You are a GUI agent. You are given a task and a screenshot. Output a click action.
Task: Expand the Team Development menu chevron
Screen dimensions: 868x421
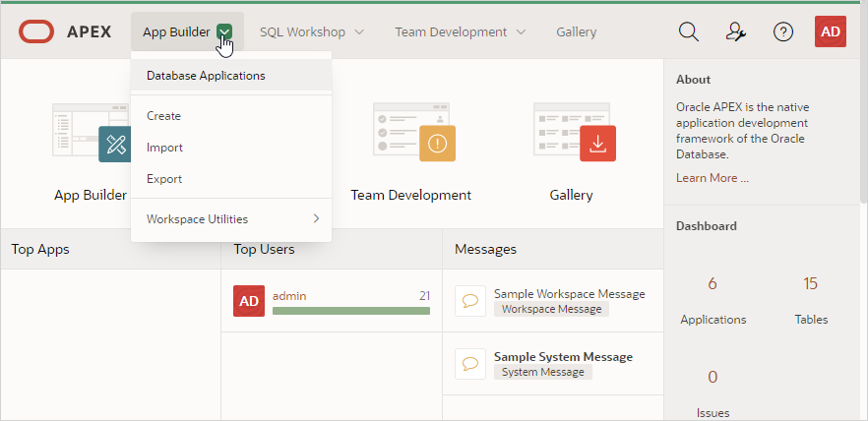[521, 32]
